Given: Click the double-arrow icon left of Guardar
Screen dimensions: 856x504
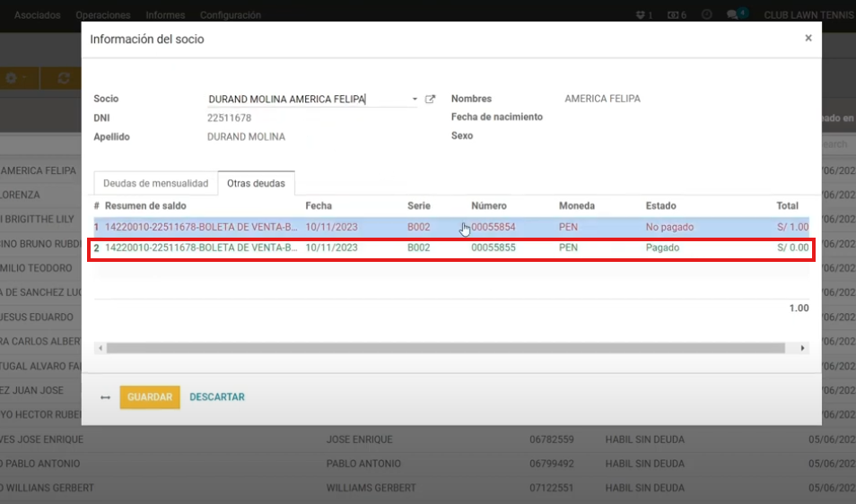Looking at the screenshot, I should pyautogui.click(x=105, y=397).
